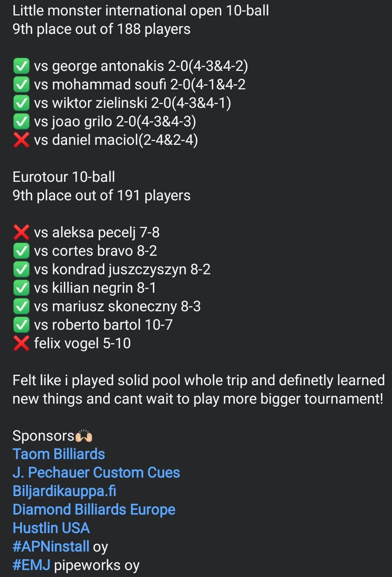This screenshot has width=392, height=577.
Task: Tap the #EMJ hashtag
Action: (32, 565)
